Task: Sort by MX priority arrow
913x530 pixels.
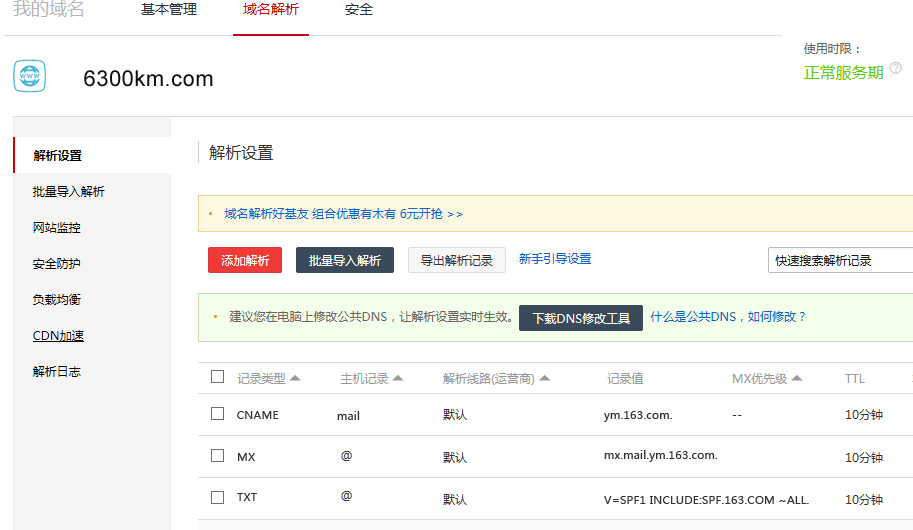Action: 797,379
